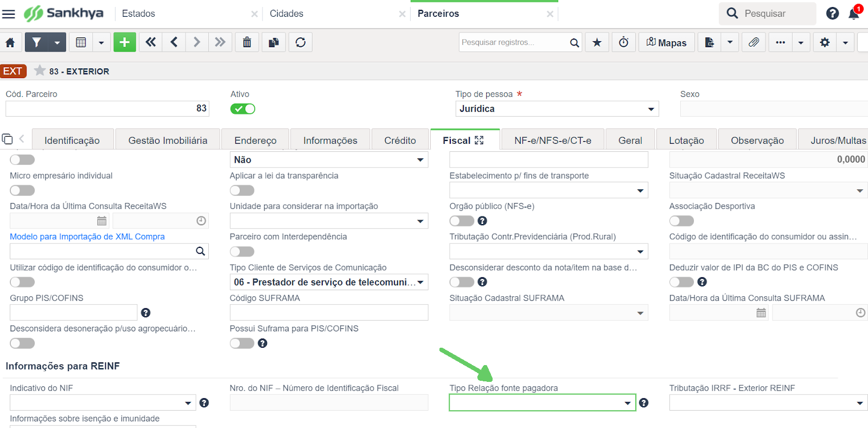The height and width of the screenshot is (428, 868).
Task: Apply the filter funnel tool
Action: pos(36,42)
